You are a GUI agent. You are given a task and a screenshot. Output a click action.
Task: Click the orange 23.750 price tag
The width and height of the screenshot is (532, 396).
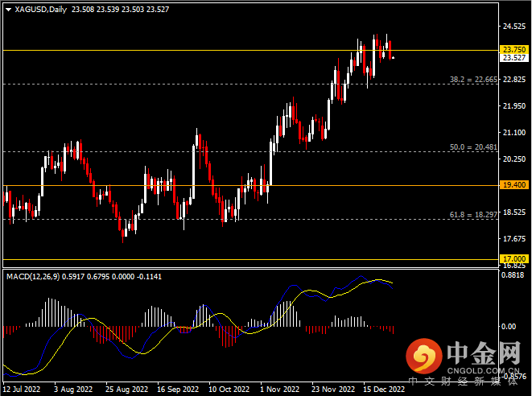[x=513, y=49]
